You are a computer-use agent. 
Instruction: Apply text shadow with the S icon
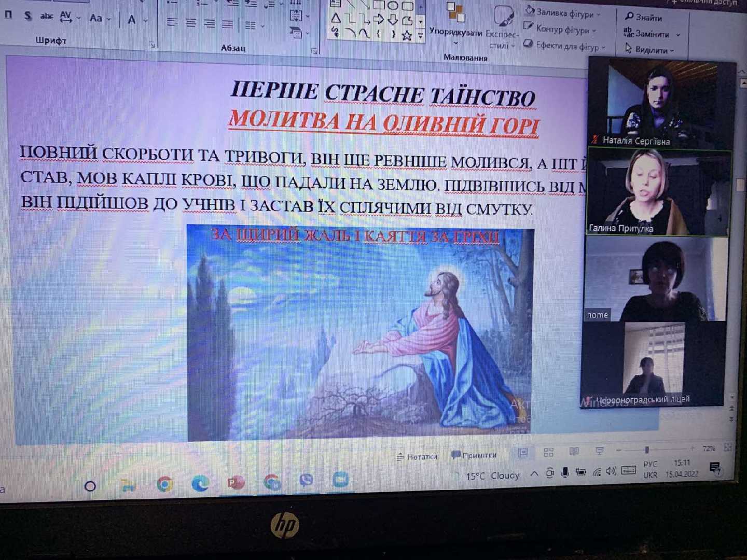[x=27, y=16]
